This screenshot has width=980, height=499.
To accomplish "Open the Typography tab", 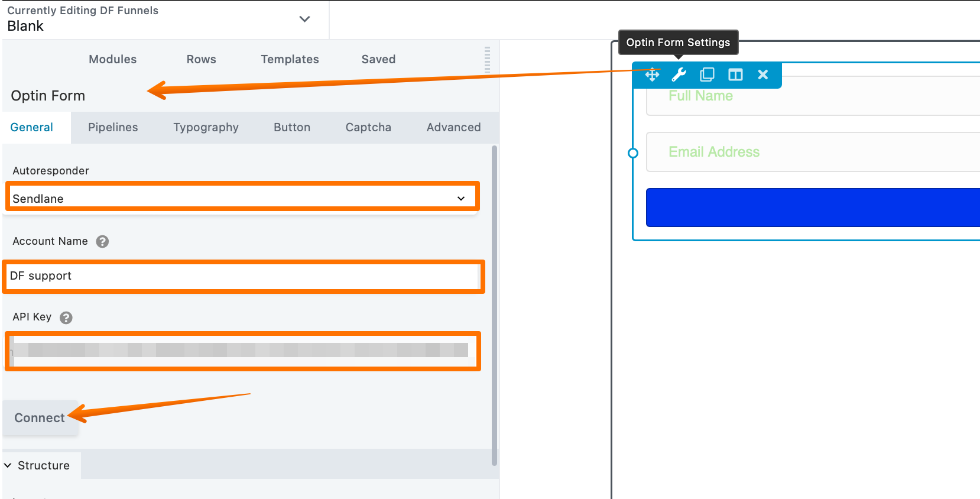I will 206,127.
